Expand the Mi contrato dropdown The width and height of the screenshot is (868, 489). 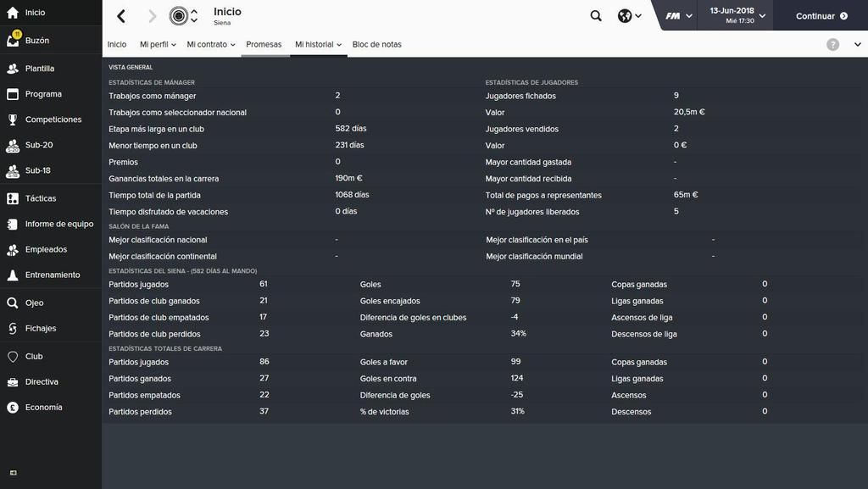click(211, 44)
